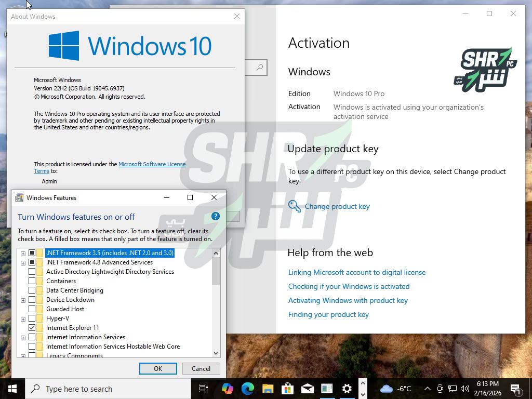Open the Mail app from the taskbar
Screen dimensions: 532x399
[307, 389]
